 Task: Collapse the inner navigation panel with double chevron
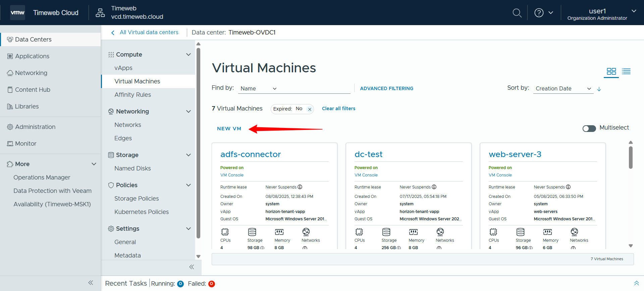192,267
